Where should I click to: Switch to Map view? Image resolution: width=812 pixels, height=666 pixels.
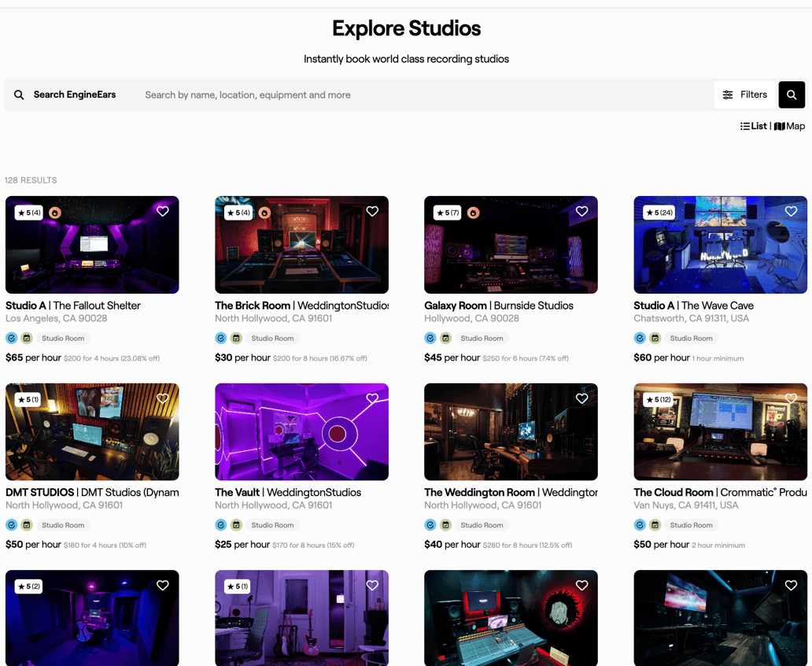(789, 126)
